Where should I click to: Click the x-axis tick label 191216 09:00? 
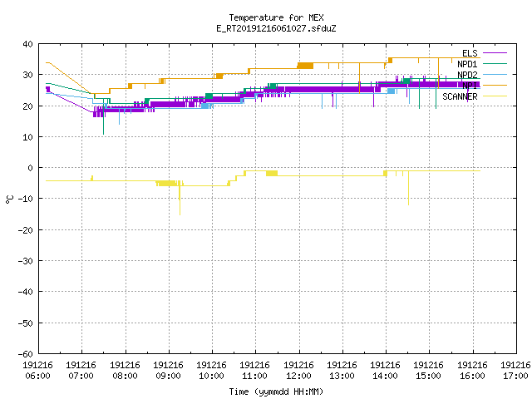point(168,370)
